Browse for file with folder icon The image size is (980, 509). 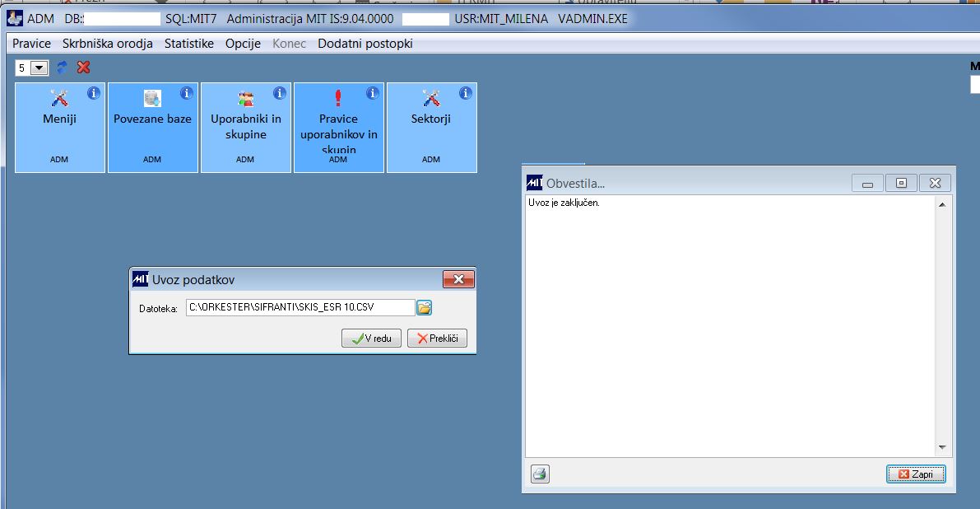(425, 307)
